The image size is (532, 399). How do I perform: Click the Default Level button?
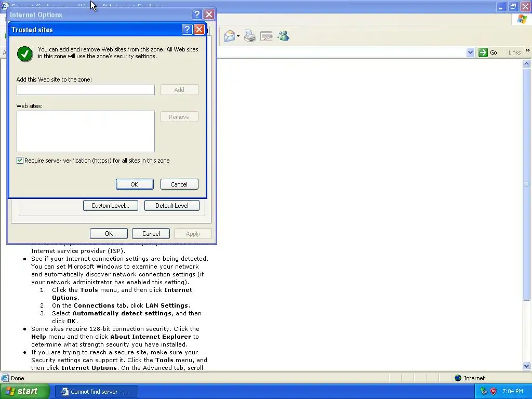tap(171, 206)
